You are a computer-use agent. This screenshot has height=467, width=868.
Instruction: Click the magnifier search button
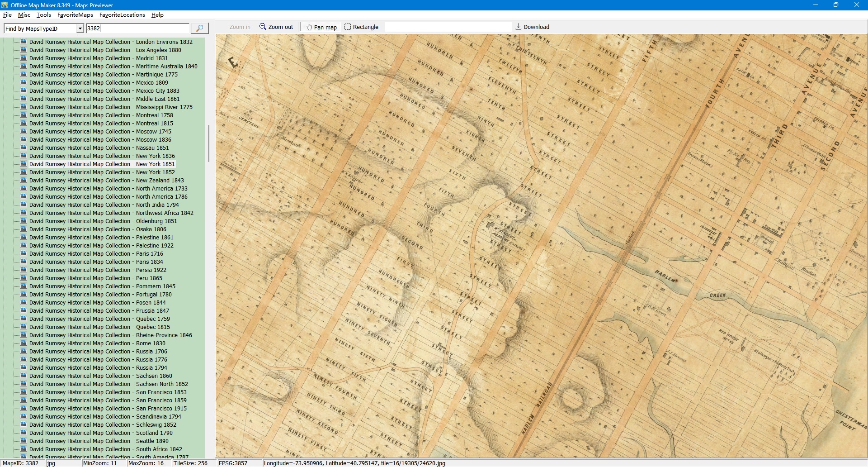(199, 28)
